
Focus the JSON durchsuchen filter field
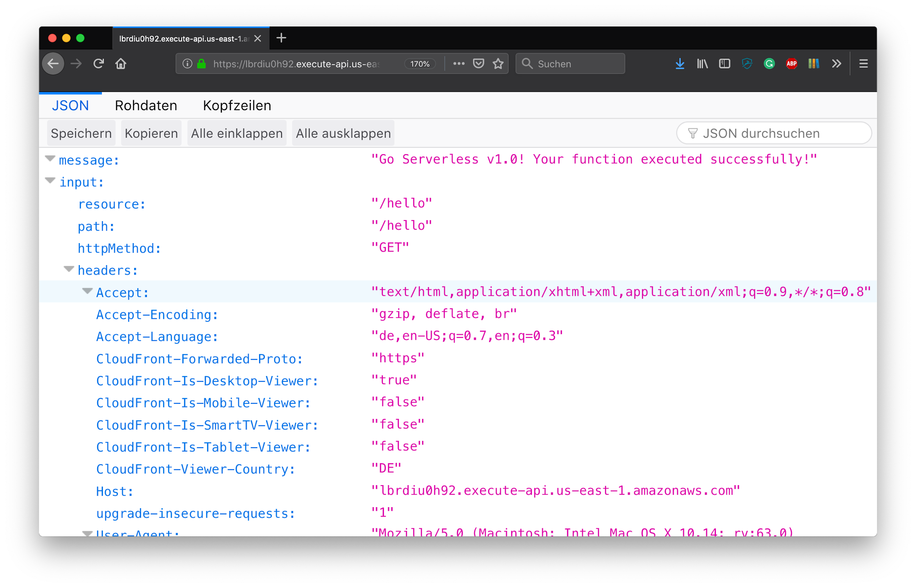774,133
